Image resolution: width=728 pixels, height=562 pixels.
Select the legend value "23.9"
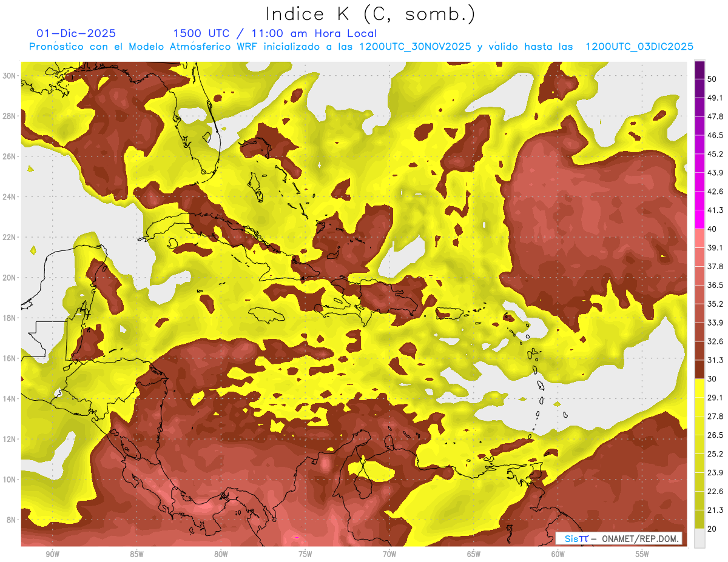point(715,473)
